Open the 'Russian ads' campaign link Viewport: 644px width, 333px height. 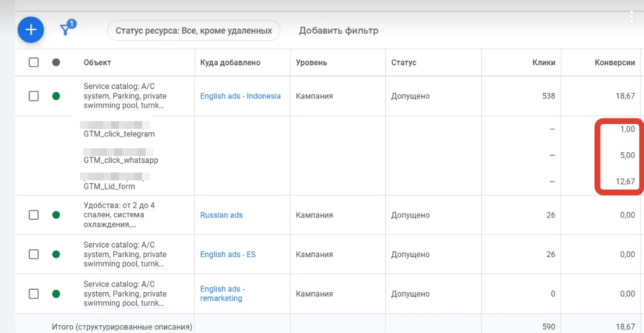click(x=222, y=215)
